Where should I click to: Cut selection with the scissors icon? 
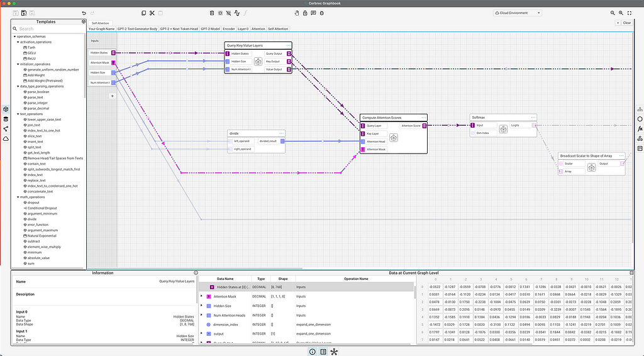click(152, 13)
